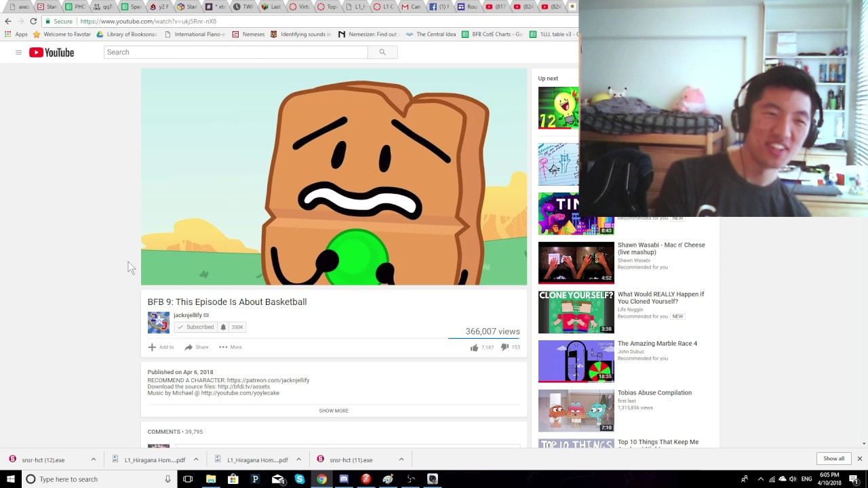Image resolution: width=868 pixels, height=488 pixels.
Task: Open the jacknjellify channel avatar
Action: (x=159, y=323)
